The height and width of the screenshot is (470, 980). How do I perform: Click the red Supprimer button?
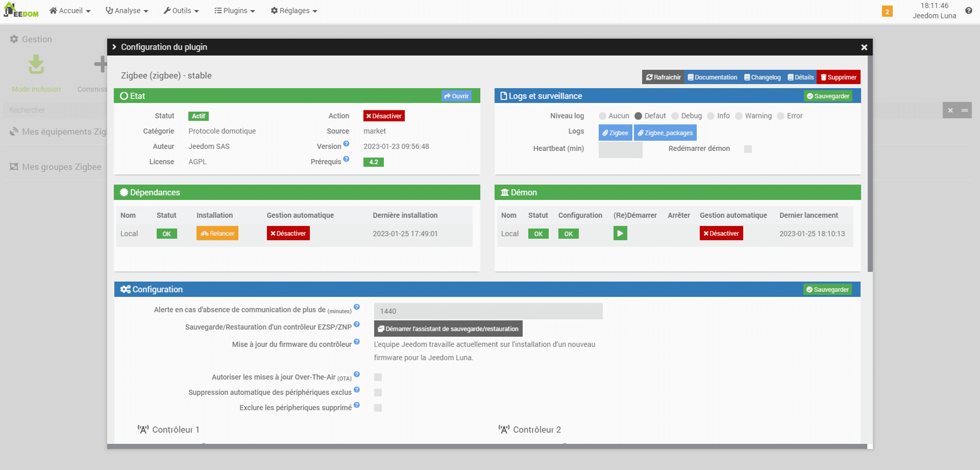pos(839,77)
